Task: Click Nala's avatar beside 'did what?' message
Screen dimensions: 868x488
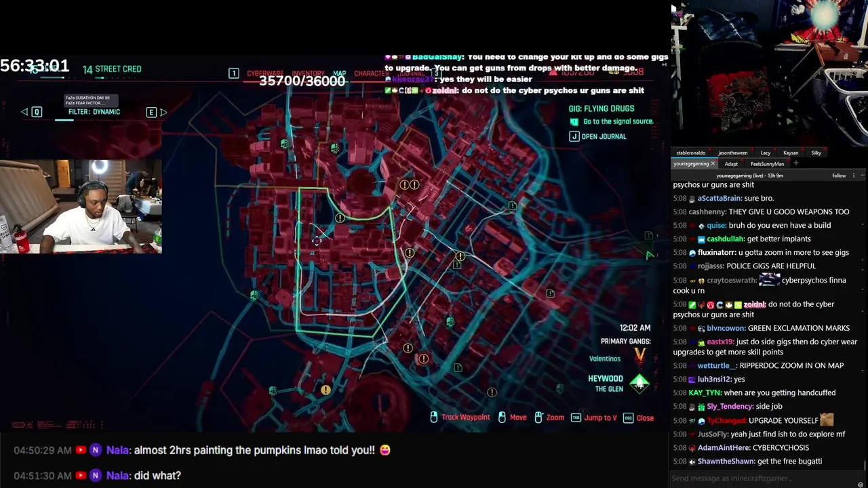Action: pyautogui.click(x=96, y=476)
